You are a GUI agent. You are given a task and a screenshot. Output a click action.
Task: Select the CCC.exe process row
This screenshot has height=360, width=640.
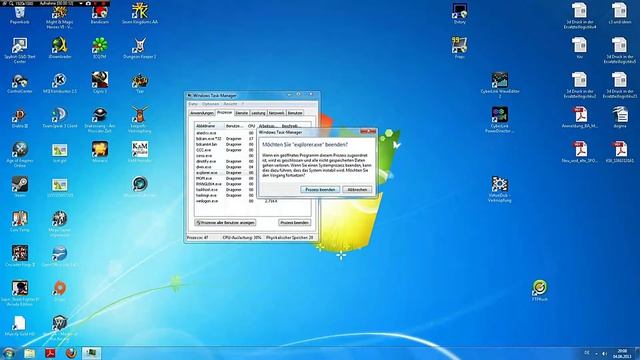click(x=226, y=150)
